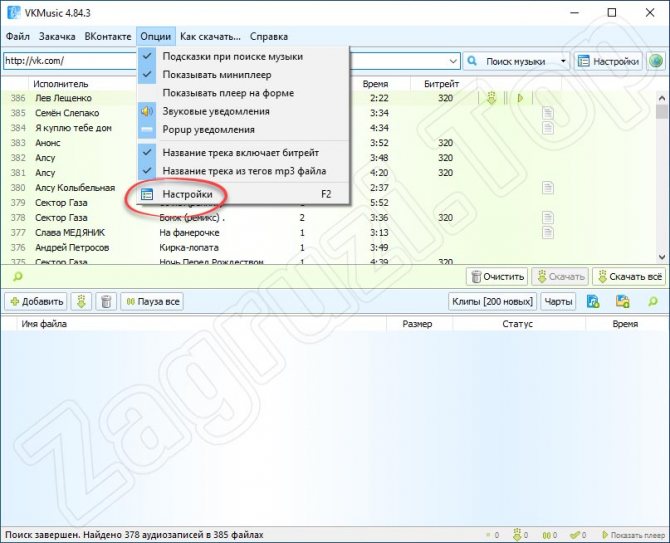Image resolution: width=670 pixels, height=543 pixels.
Task: Play the Лев Лещенко track
Action: [x=520, y=98]
